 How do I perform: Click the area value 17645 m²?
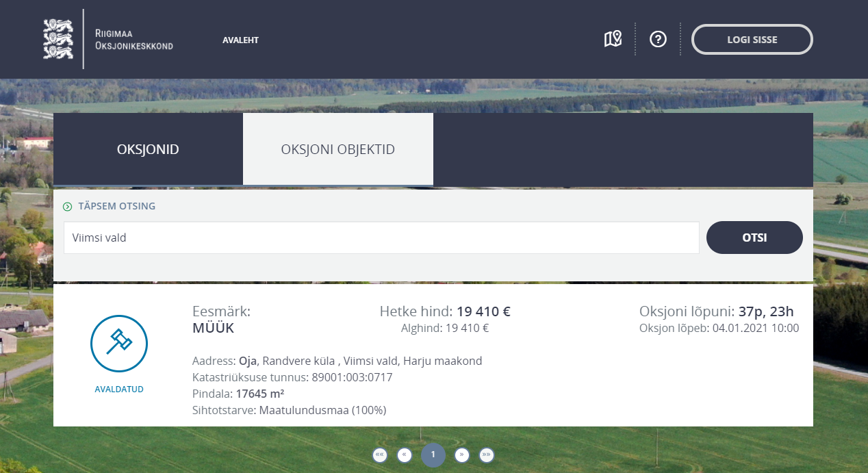260,394
